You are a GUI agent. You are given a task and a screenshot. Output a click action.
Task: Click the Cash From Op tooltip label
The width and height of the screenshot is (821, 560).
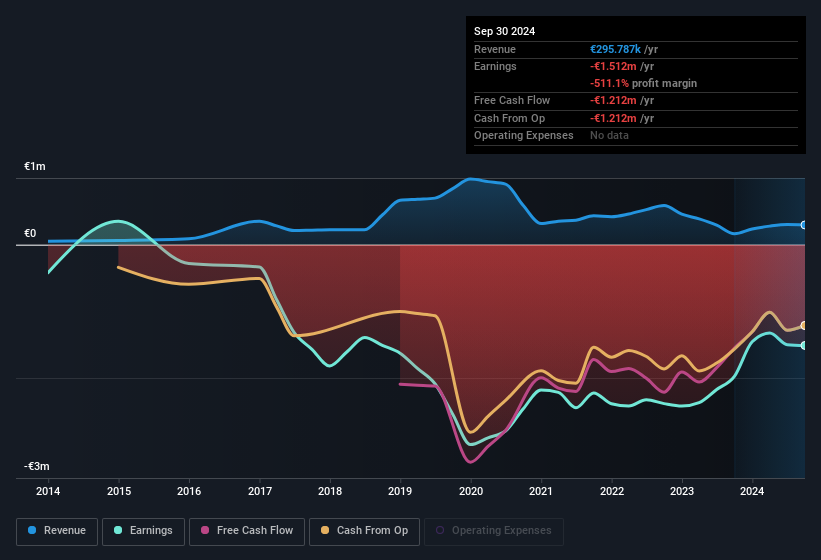click(509, 118)
